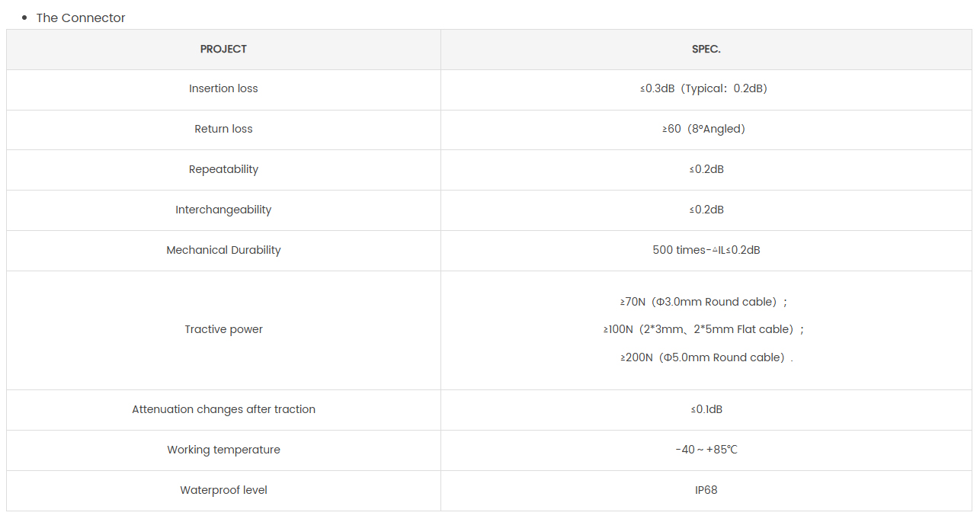Click the ≥70N Φ3.0mm Round cable line
This screenshot has height=519, width=980.
tap(704, 303)
